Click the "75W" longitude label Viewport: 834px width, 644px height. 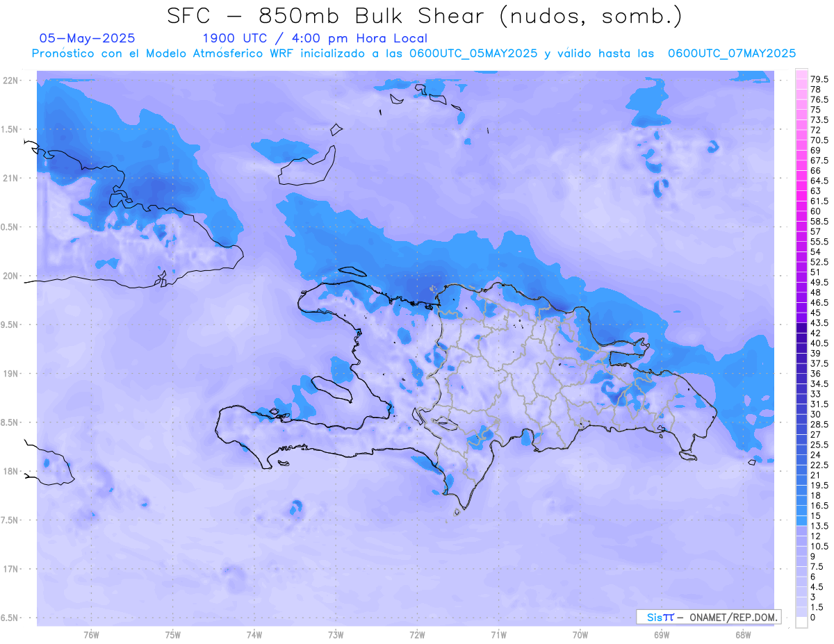click(173, 634)
